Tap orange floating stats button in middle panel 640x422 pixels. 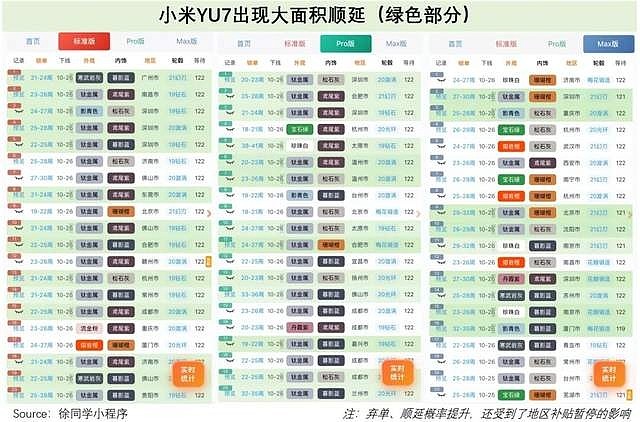click(397, 373)
